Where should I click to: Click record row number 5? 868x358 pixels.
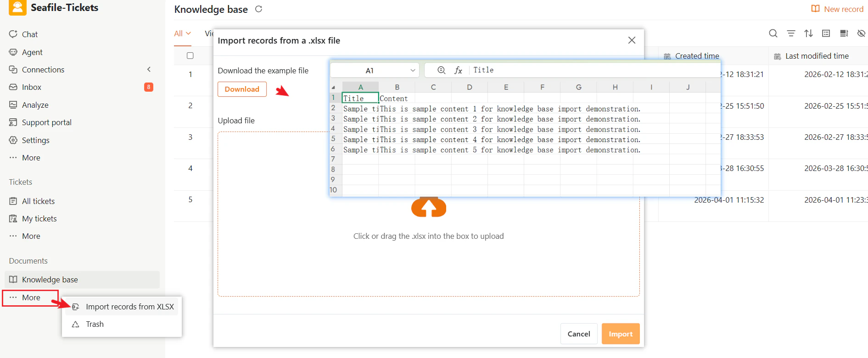click(x=190, y=200)
